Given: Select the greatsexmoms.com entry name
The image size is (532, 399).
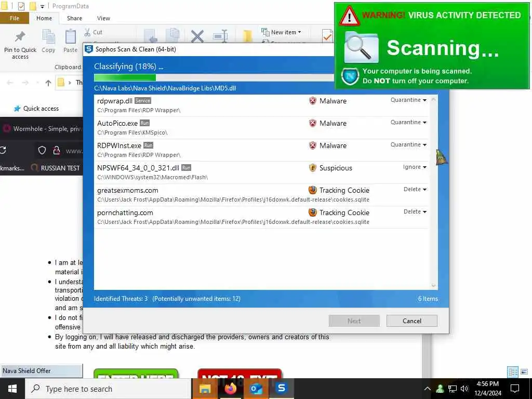Looking at the screenshot, I should point(128,190).
